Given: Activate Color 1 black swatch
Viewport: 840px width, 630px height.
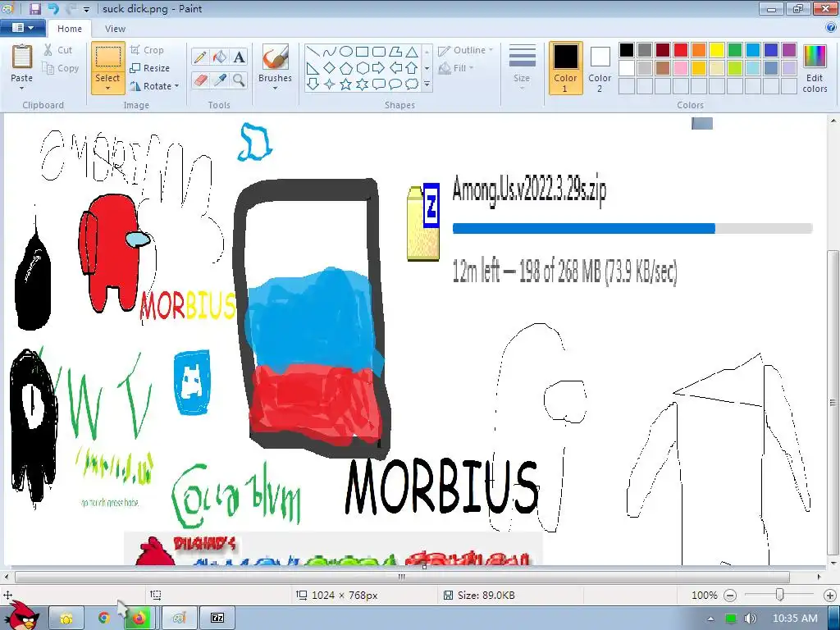Looking at the screenshot, I should pyautogui.click(x=566, y=68).
